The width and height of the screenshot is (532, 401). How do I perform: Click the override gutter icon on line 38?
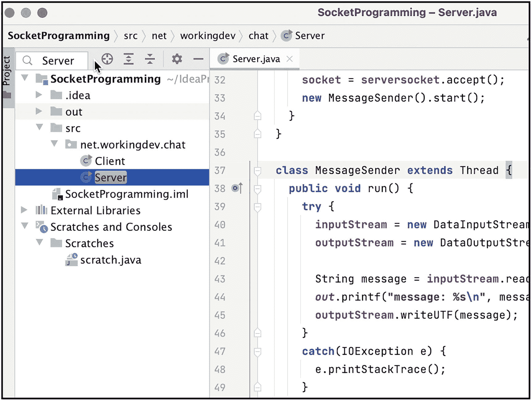tap(237, 188)
